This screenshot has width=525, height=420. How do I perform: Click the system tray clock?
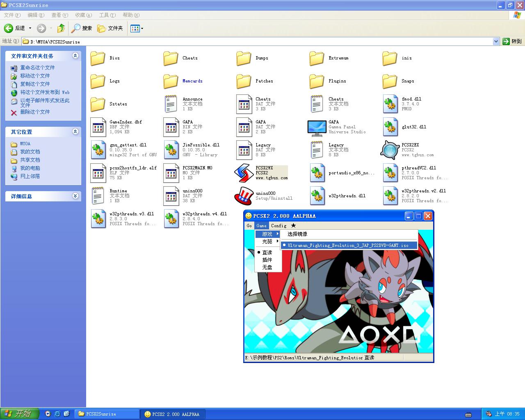point(507,414)
